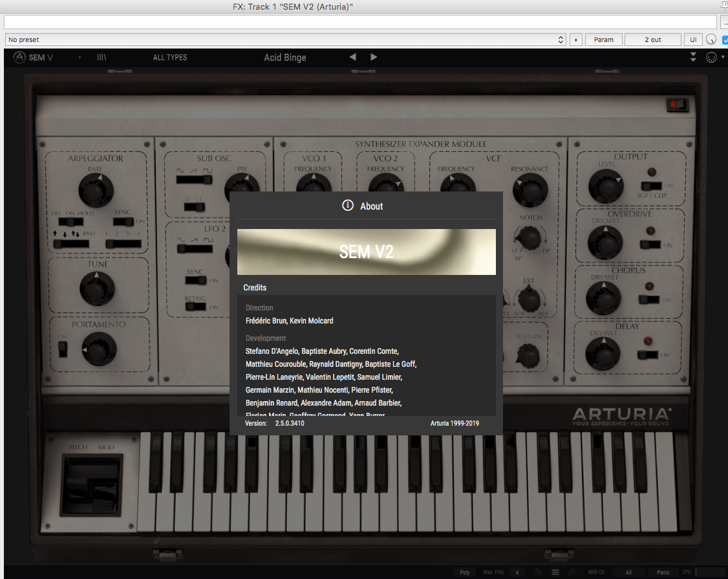Image resolution: width=728 pixels, height=579 pixels.
Task: Open the MIDI channel All selector
Action: [628, 573]
